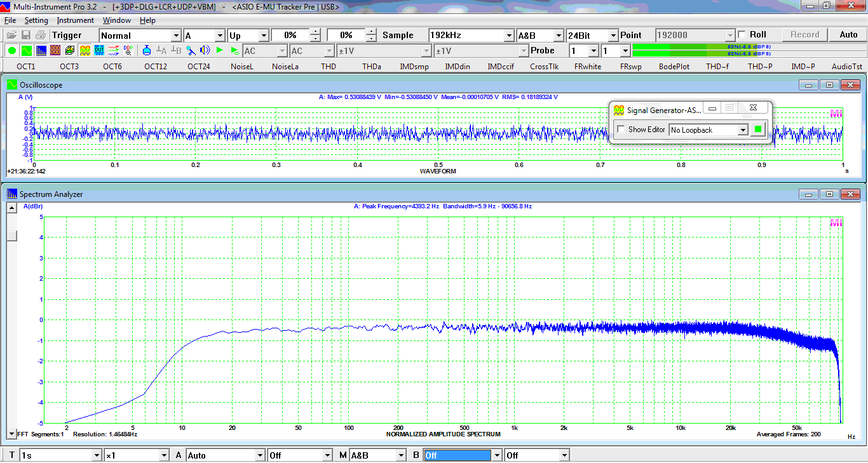Enable the Roll checkbox

pyautogui.click(x=742, y=35)
